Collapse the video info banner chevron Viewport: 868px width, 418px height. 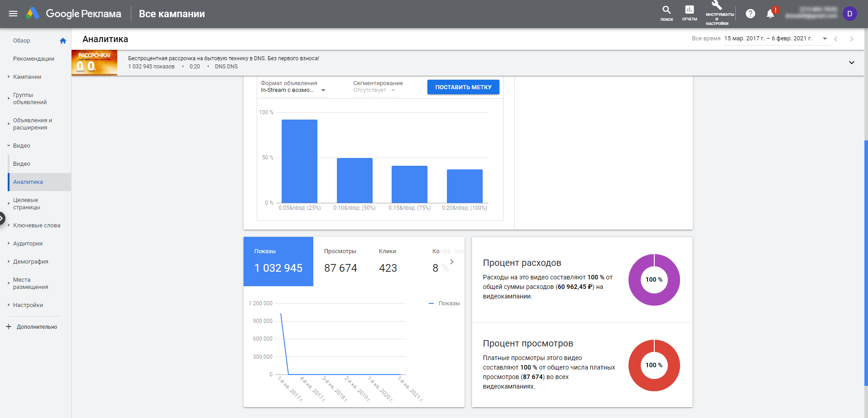(x=851, y=62)
